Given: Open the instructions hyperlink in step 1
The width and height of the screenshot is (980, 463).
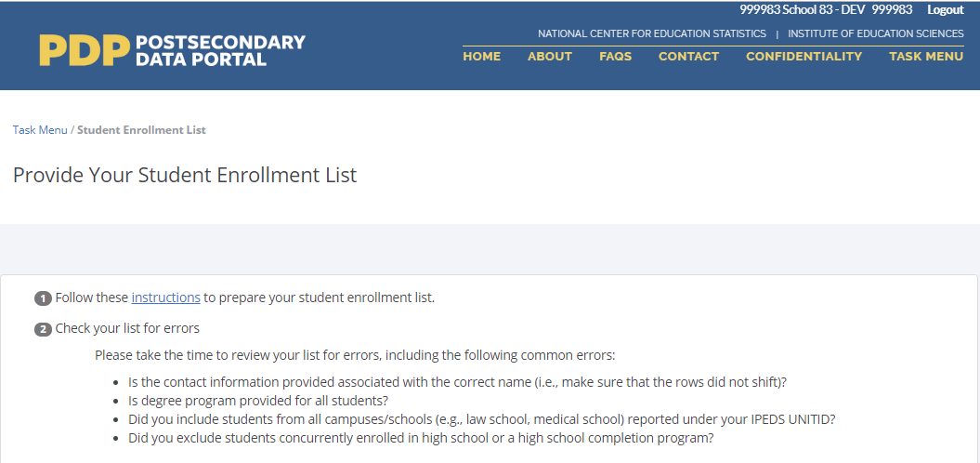Looking at the screenshot, I should point(165,298).
